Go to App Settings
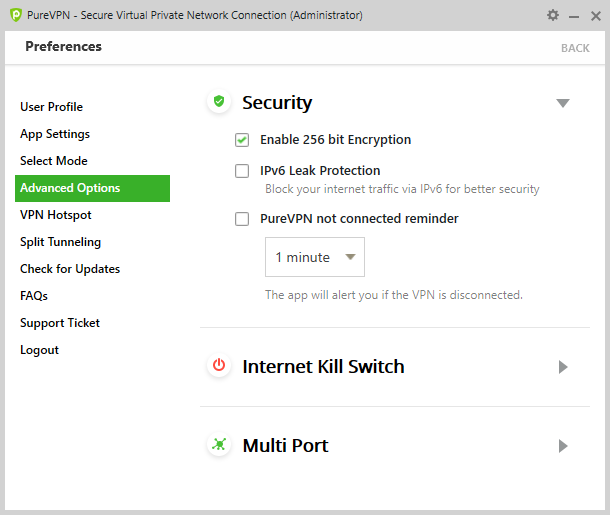610x515 pixels. [55, 134]
